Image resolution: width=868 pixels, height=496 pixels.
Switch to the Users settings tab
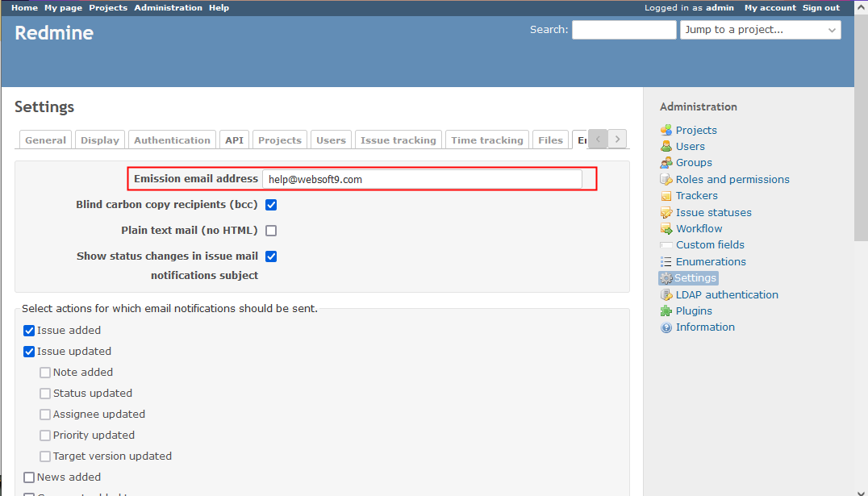tap(331, 140)
